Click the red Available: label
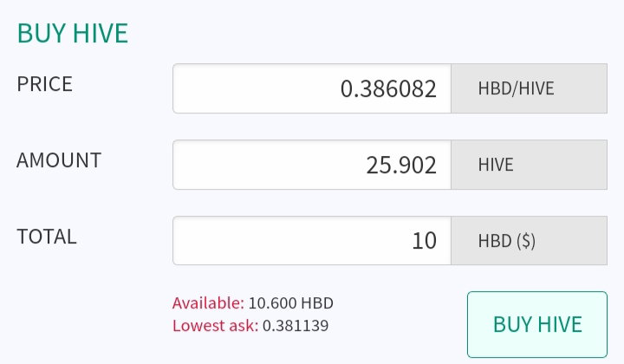The image size is (624, 364). point(208,303)
